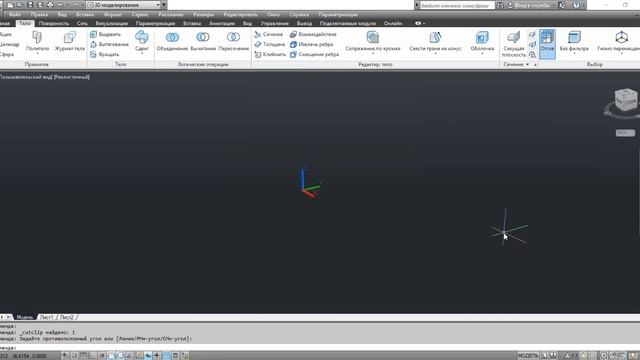The width and height of the screenshot is (640, 360).
Task: Expand the Свести грани на конус dropdown
Action: pyautogui.click(x=435, y=54)
